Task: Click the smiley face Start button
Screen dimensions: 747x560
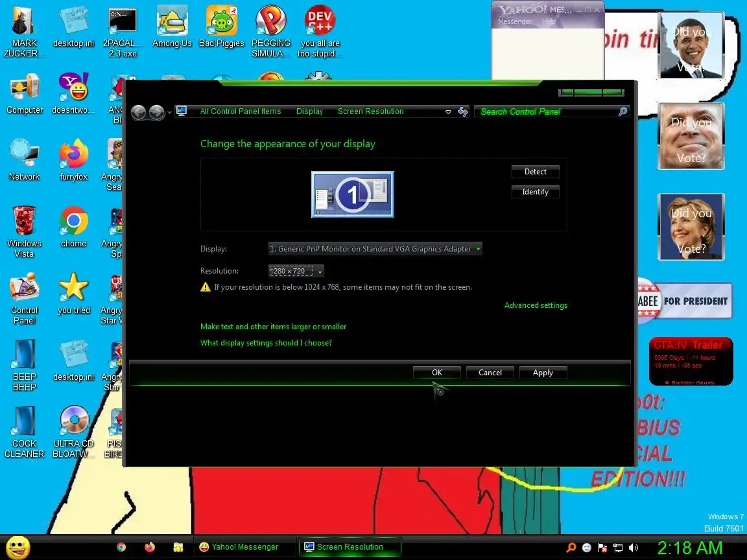Action: tap(18, 547)
